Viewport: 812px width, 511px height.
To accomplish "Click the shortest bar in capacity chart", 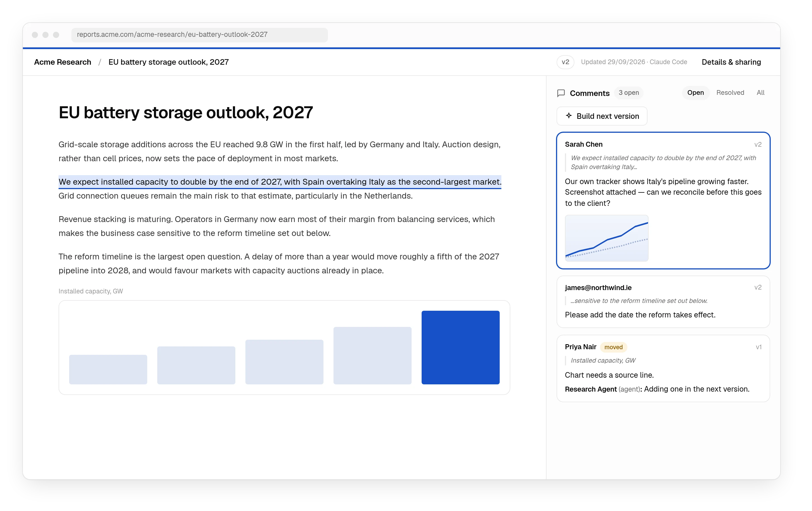I will [x=108, y=369].
